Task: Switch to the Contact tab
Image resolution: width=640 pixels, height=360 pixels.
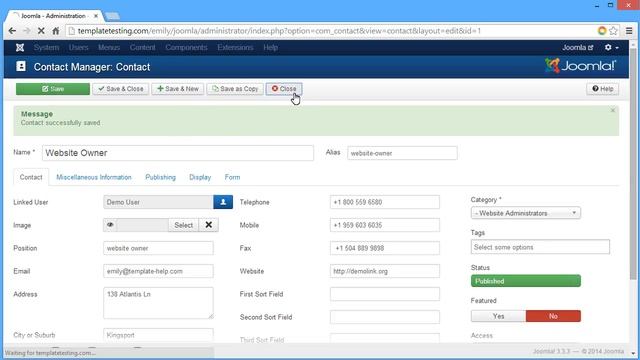Action: [x=31, y=177]
